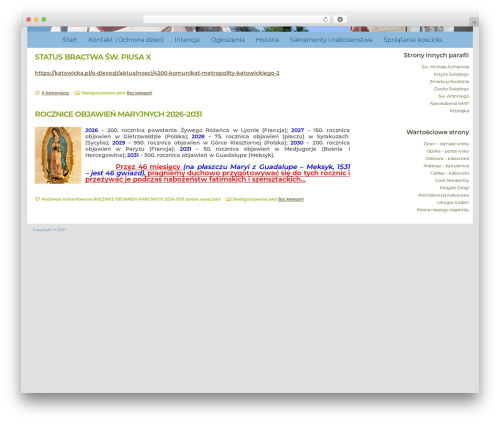Open Krzyża Świętego parish link
The height and width of the screenshot is (423, 500).
tap(451, 74)
